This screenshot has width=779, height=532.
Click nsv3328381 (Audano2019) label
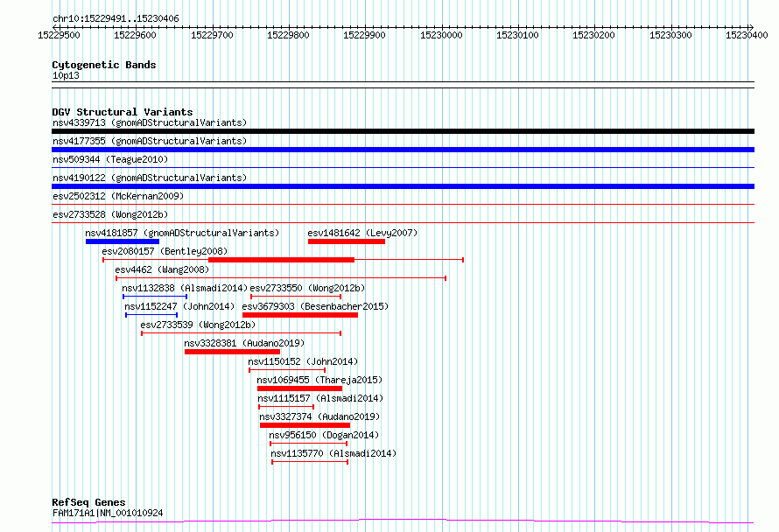(244, 343)
